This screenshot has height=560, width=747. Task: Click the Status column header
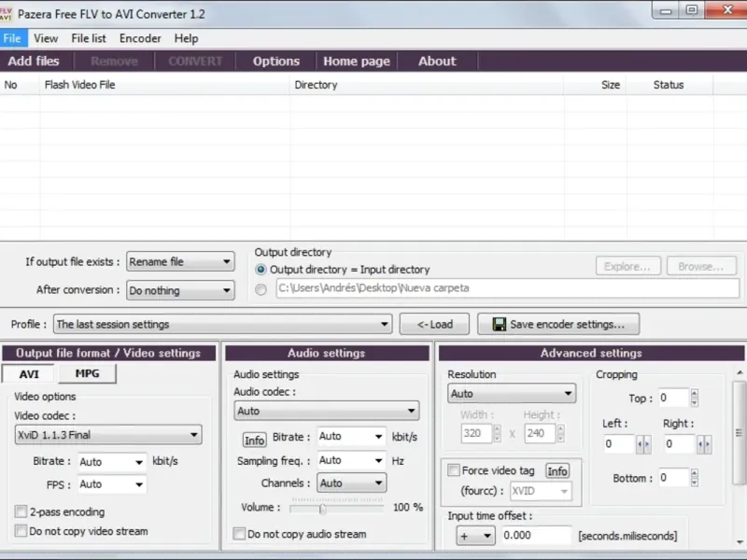669,85
